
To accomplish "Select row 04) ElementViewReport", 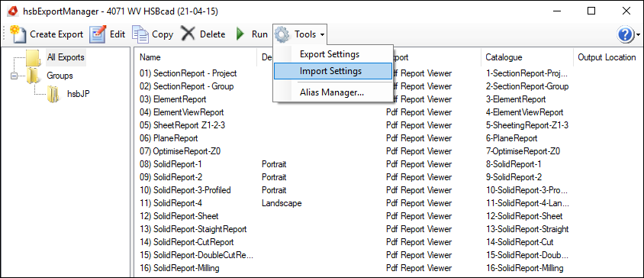I will point(182,112).
